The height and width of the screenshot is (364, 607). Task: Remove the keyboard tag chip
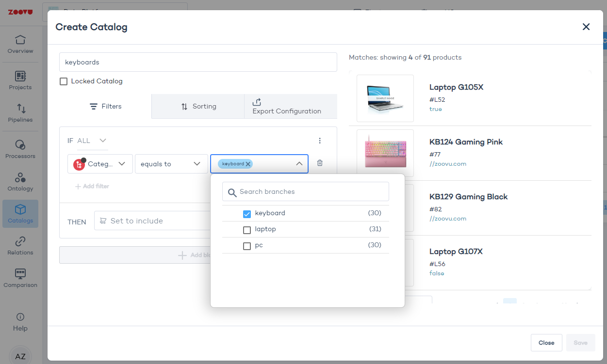tap(248, 164)
